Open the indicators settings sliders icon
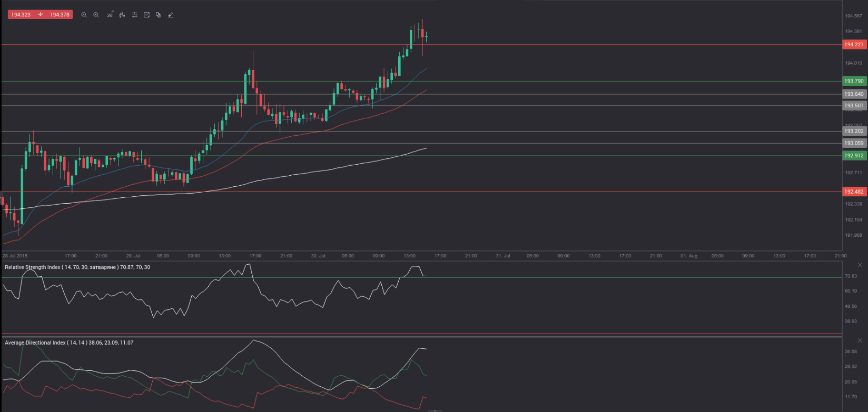 [134, 15]
